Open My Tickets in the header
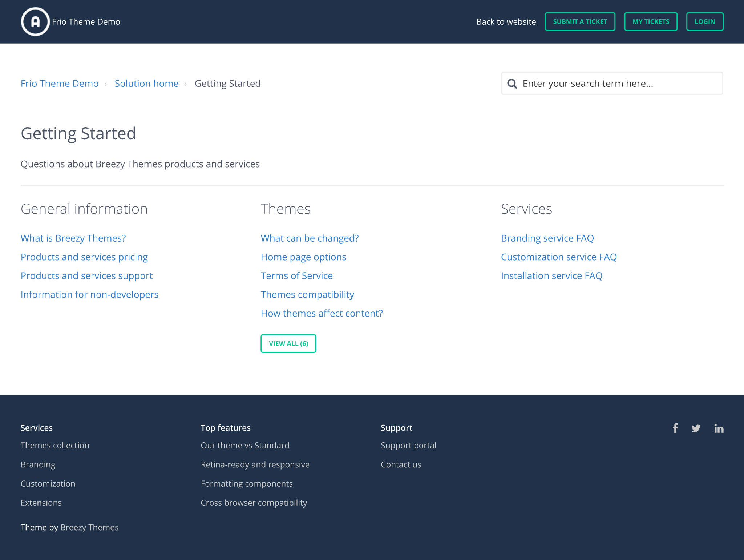The image size is (744, 560). 651,22
